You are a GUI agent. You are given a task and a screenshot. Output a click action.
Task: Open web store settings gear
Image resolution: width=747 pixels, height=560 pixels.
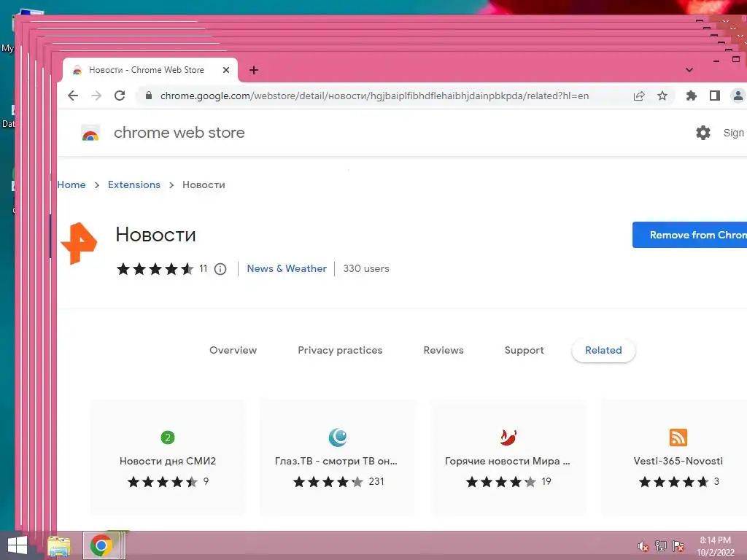pyautogui.click(x=703, y=133)
